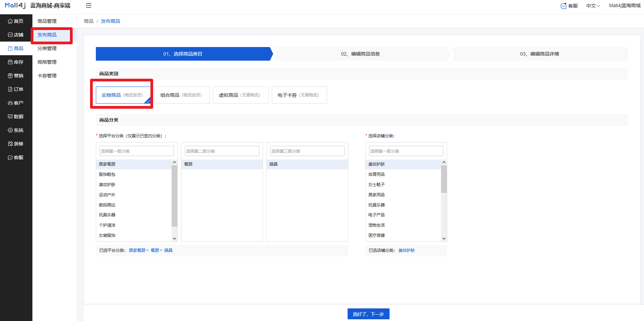The image size is (644, 321).
Task: Click store category list scrollbar thumb
Action: pos(444,179)
